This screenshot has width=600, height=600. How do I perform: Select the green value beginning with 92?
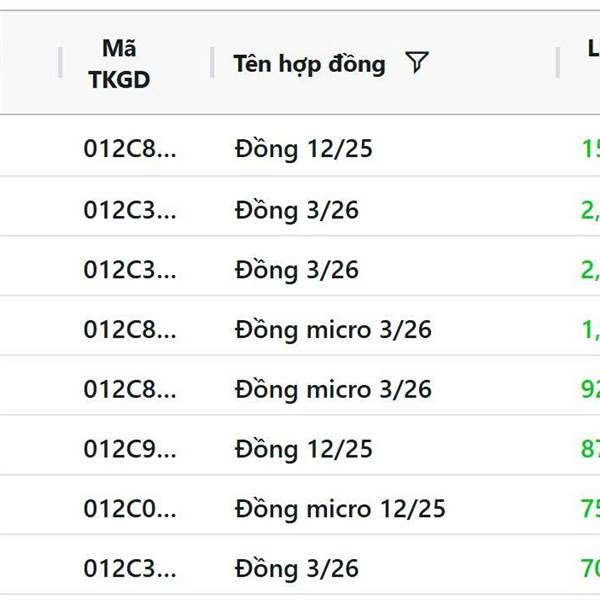[590, 389]
